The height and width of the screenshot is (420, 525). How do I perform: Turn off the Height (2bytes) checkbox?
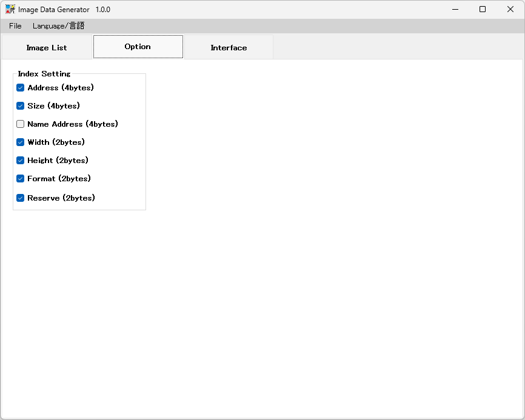point(21,161)
